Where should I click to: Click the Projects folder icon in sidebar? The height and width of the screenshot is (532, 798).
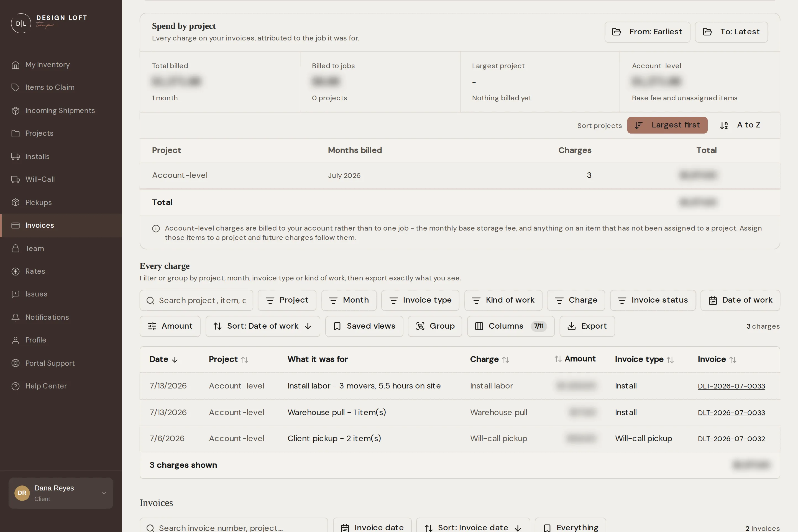click(15, 133)
